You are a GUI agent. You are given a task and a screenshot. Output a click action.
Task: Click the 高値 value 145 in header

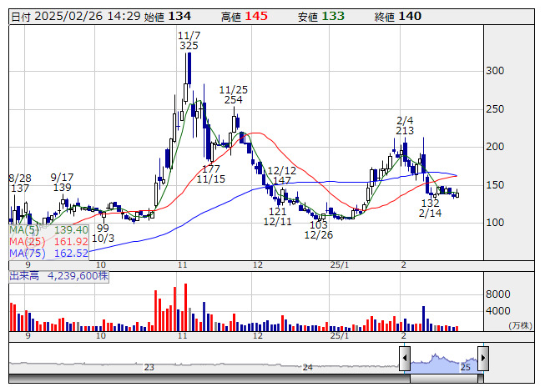point(256,17)
